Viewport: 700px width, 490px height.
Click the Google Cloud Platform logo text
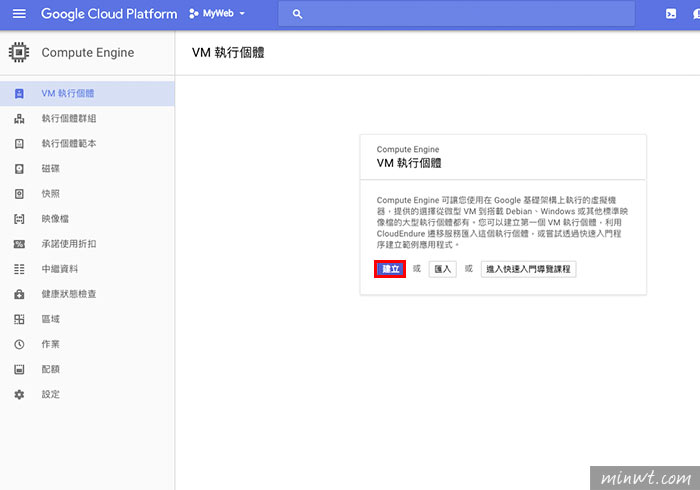coord(109,14)
